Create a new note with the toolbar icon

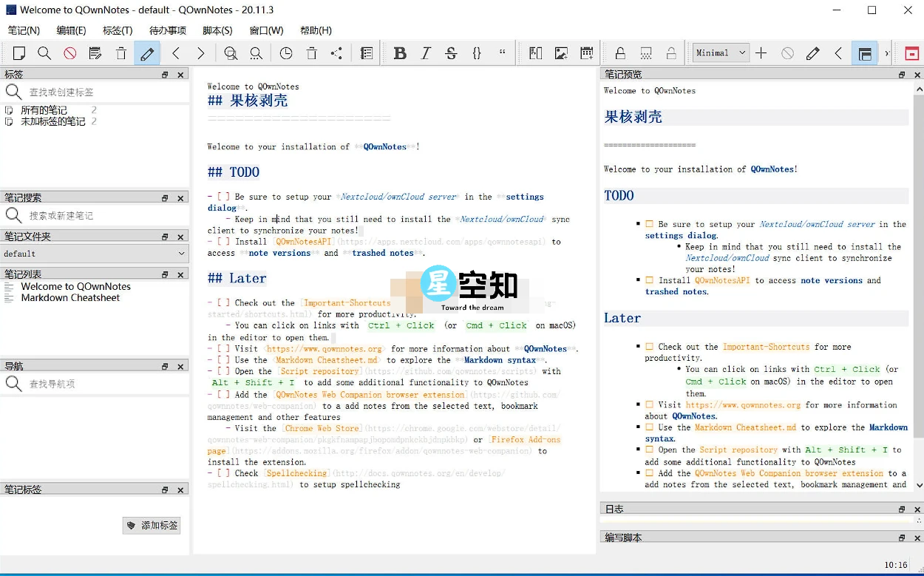18,52
